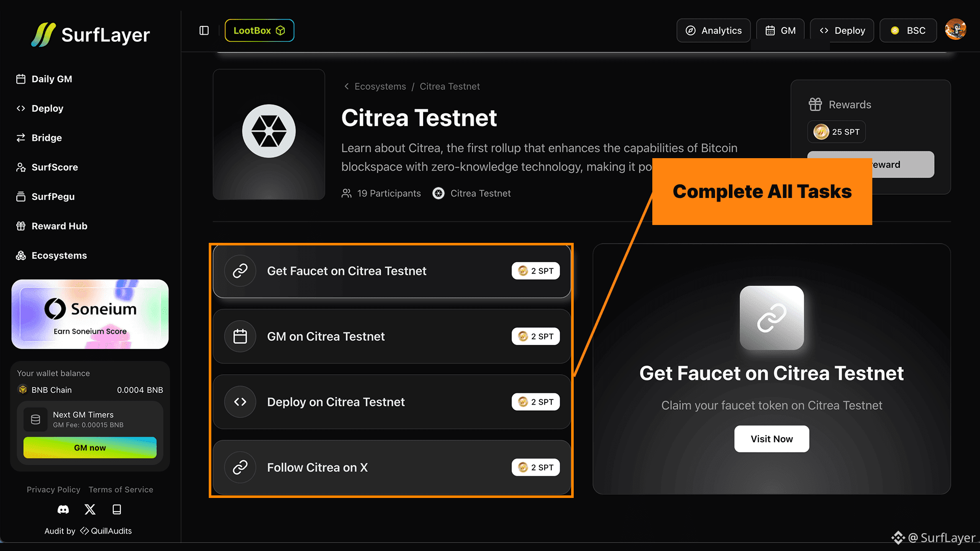Viewport: 980px width, 551px height.
Task: Open the X social icon in footer
Action: click(90, 509)
